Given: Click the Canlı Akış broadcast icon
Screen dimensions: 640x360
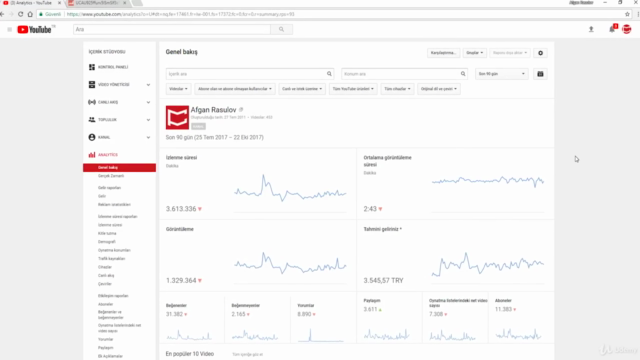Looking at the screenshot, I should pos(92,102).
